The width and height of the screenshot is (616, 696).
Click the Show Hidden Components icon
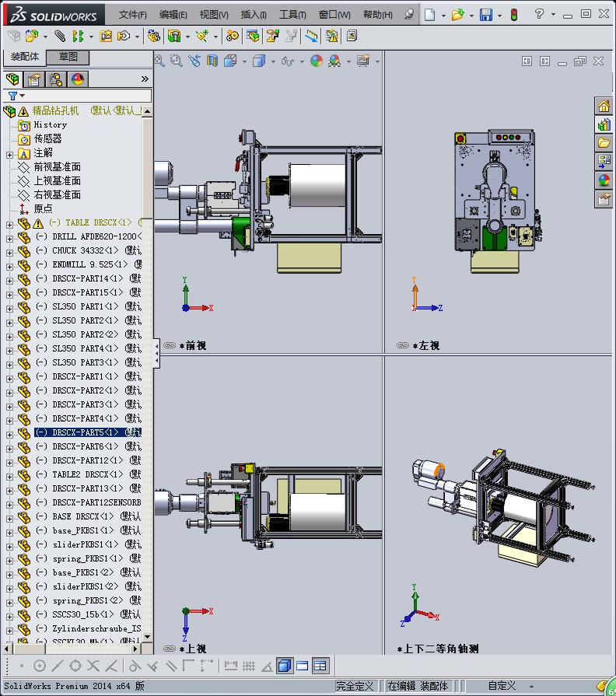pyautogui.click(x=154, y=36)
